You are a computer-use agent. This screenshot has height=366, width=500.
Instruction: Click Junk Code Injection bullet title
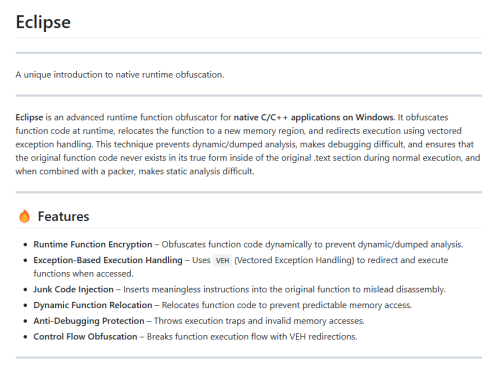tap(73, 289)
